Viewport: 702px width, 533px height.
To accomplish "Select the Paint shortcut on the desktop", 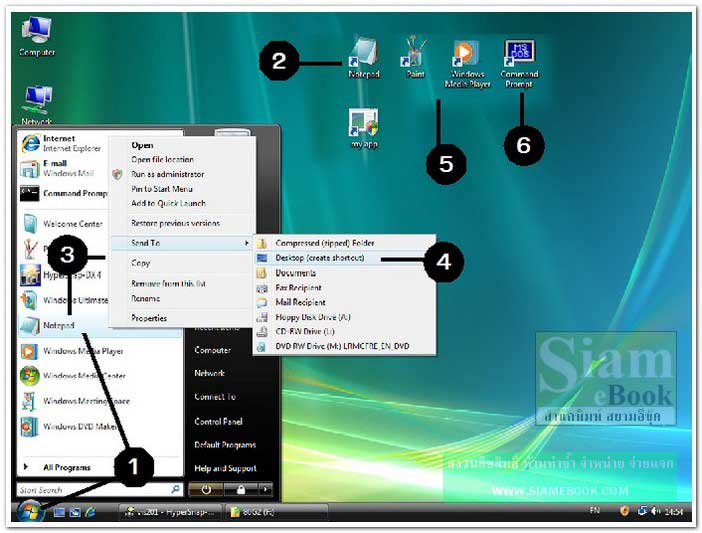I will (415, 58).
